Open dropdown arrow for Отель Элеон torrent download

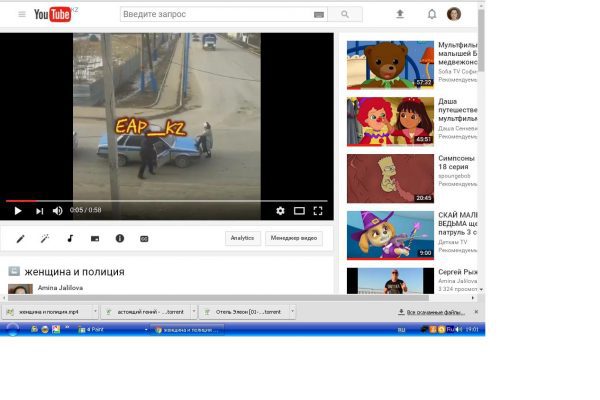click(294, 312)
